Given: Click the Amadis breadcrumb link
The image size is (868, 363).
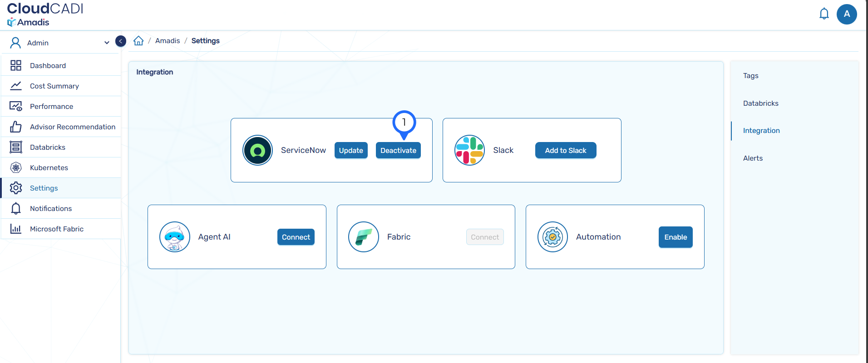Looking at the screenshot, I should [x=168, y=41].
